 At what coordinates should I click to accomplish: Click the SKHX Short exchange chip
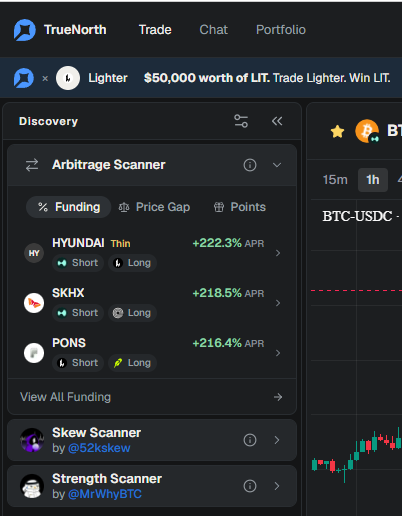click(78, 313)
